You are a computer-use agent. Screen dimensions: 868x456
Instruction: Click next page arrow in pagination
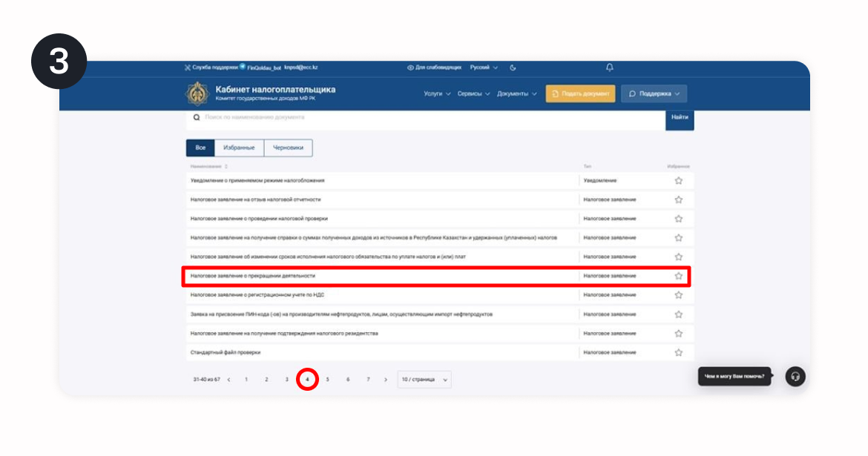pos(386,380)
